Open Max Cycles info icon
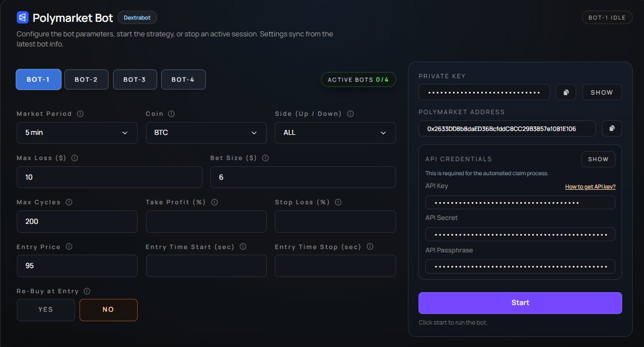Screen dimensions: 644x347 coord(69,202)
